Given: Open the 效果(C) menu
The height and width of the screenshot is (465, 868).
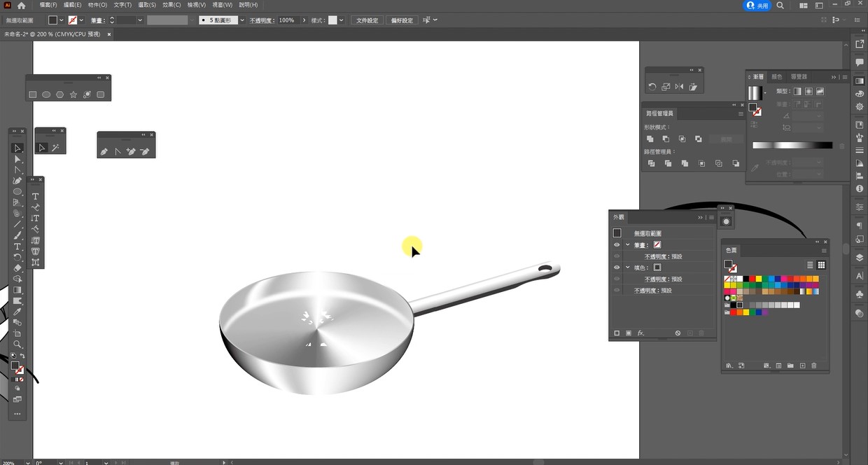Looking at the screenshot, I should (x=171, y=5).
